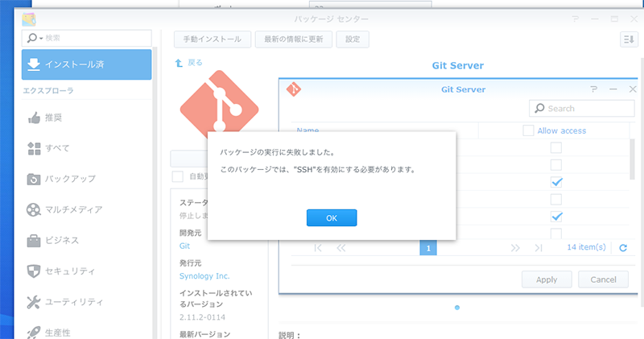Select page 1 in pagination
Image resolution: width=644 pixels, height=339 pixels.
pyautogui.click(x=428, y=248)
